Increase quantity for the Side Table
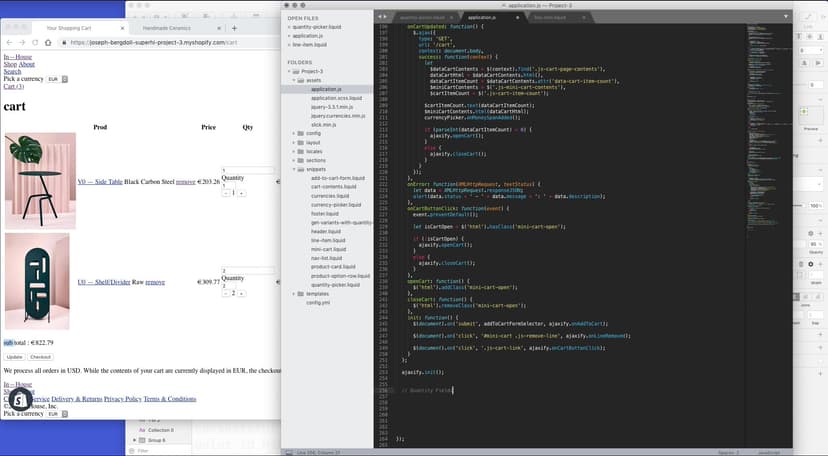Screen dimensions: 828x456 click(240, 193)
